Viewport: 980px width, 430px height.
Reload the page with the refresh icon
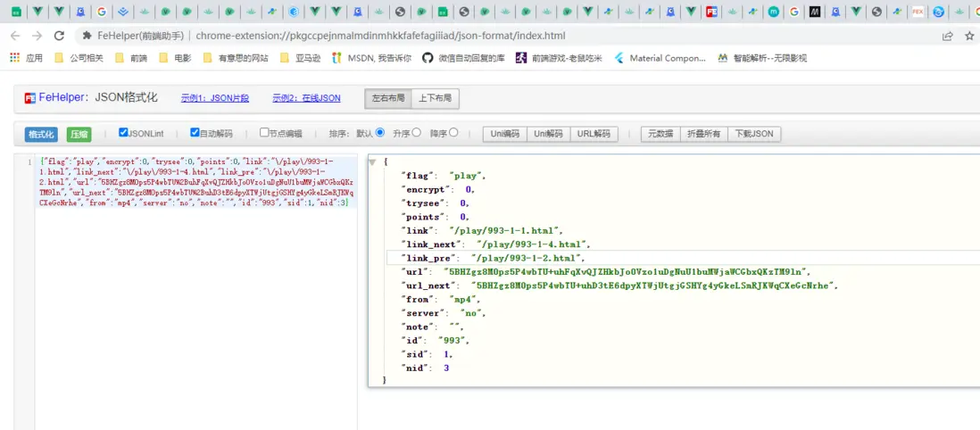pos(59,36)
